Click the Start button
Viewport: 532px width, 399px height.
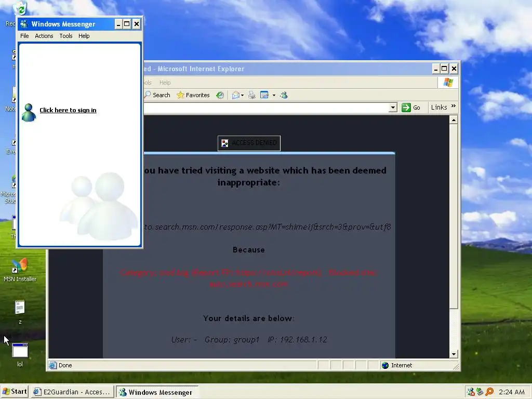[15, 392]
